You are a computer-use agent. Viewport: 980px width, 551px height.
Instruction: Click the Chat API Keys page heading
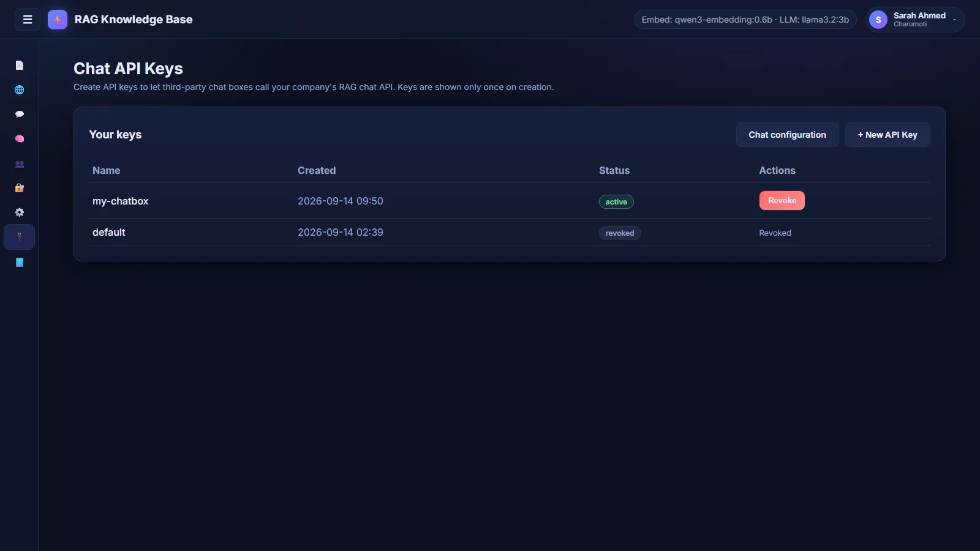tap(129, 69)
